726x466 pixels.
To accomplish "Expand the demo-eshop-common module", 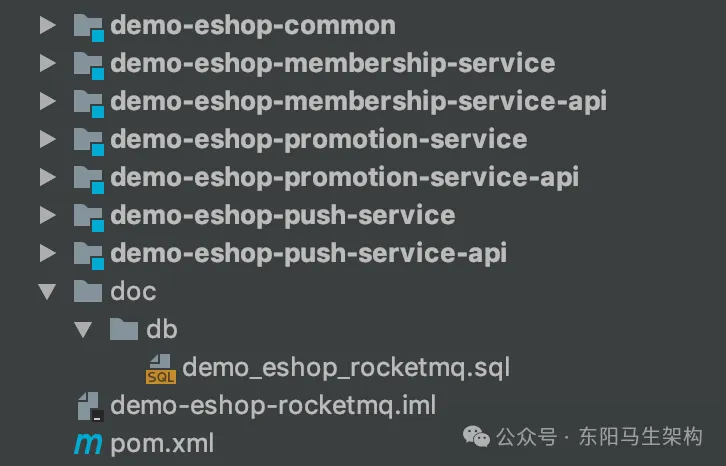I will (47, 26).
